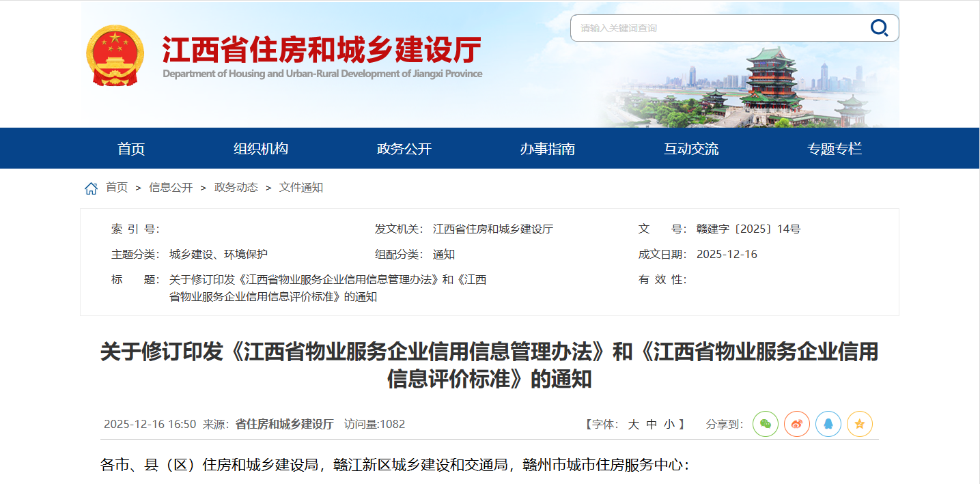Focus the keyword search input field
This screenshot has height=484, width=980.
coord(717,28)
